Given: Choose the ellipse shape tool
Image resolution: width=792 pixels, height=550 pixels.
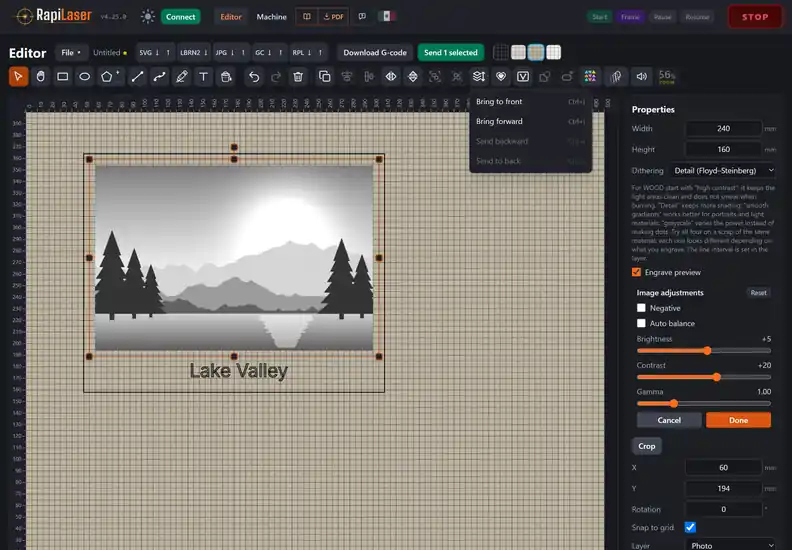Looking at the screenshot, I should point(85,77).
